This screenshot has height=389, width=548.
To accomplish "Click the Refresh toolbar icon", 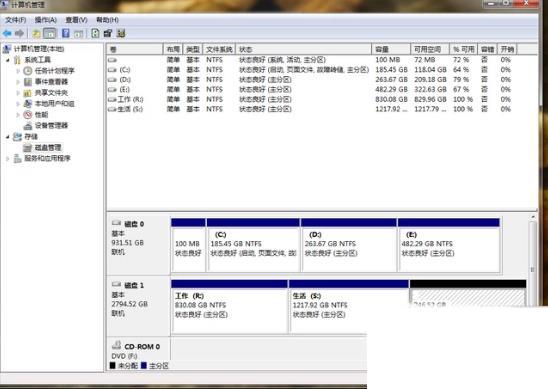I will pyautogui.click(x=95, y=33).
